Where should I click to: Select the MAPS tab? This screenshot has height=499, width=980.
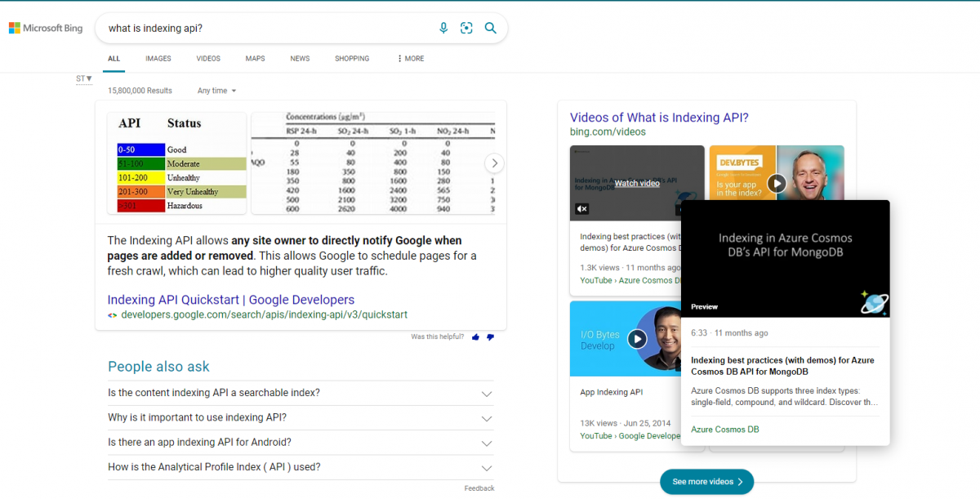[255, 59]
